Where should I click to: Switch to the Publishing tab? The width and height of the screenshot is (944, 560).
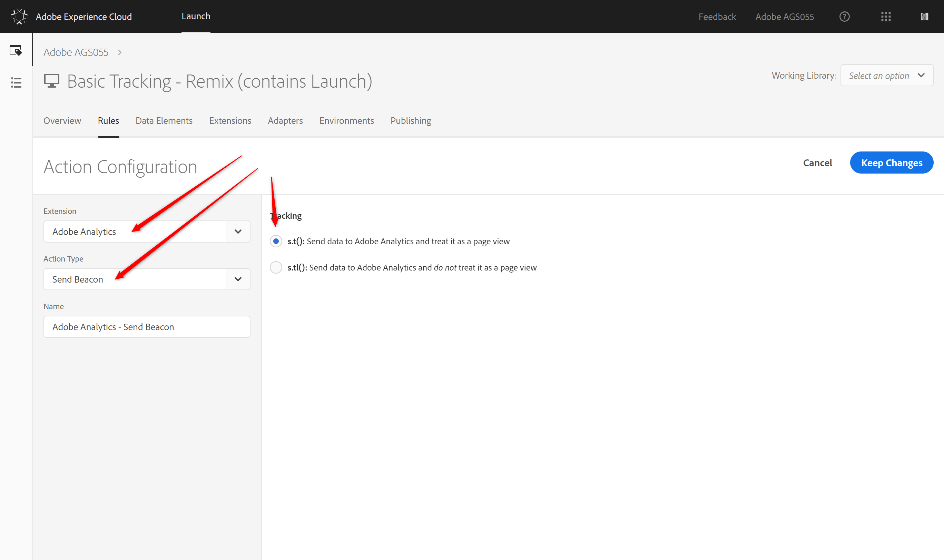[x=411, y=121]
